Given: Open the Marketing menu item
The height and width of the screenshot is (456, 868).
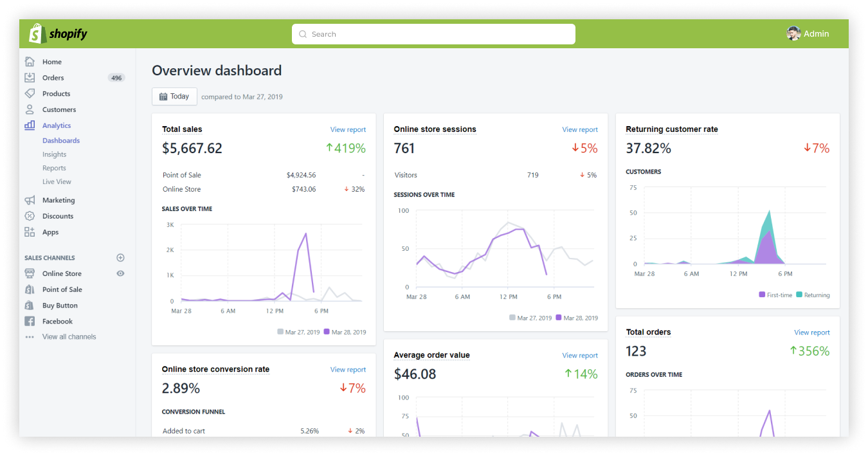Looking at the screenshot, I should point(59,201).
